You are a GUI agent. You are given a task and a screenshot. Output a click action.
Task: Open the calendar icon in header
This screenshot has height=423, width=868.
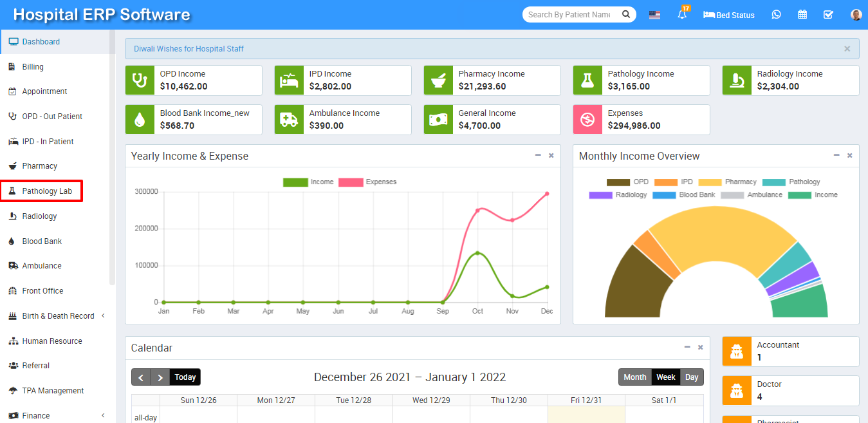tap(802, 15)
